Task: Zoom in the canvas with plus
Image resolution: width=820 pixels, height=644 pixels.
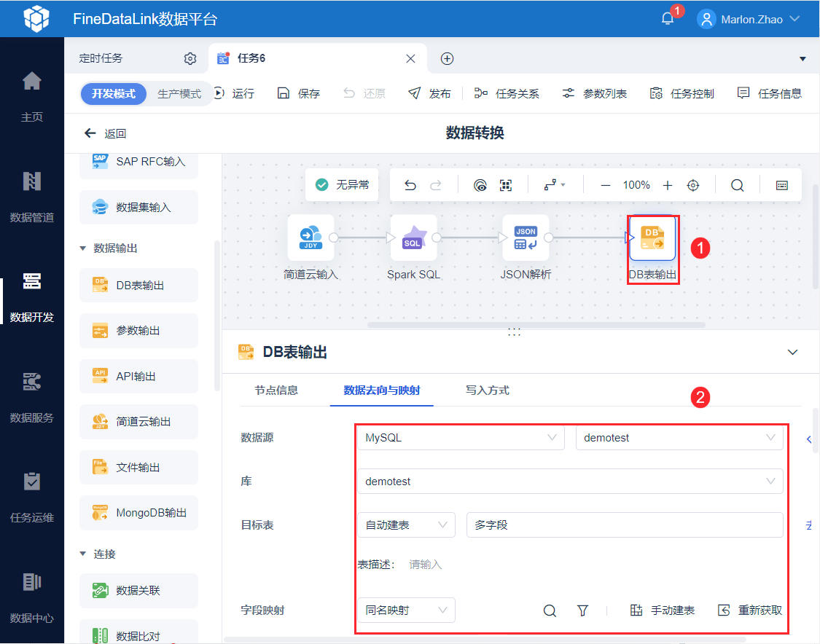Action: pos(667,185)
